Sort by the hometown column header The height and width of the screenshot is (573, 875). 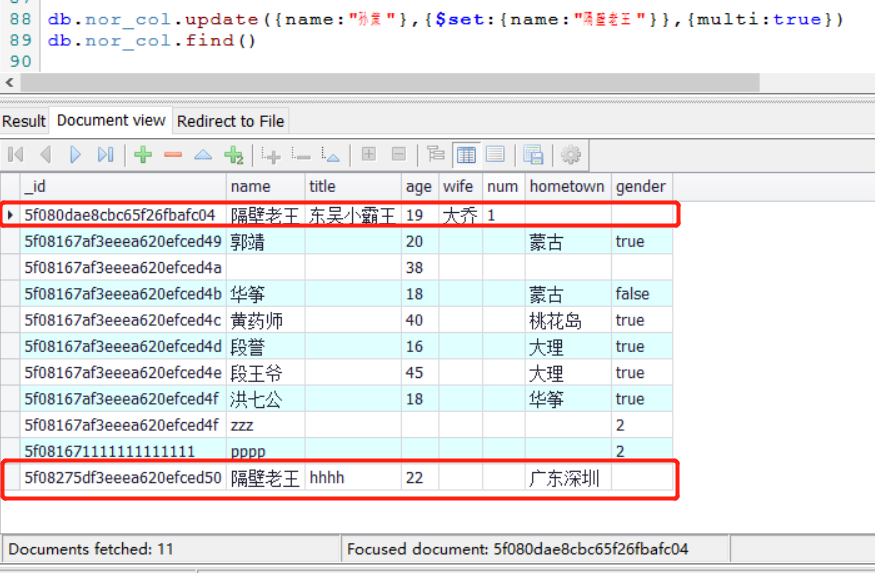pos(568,186)
